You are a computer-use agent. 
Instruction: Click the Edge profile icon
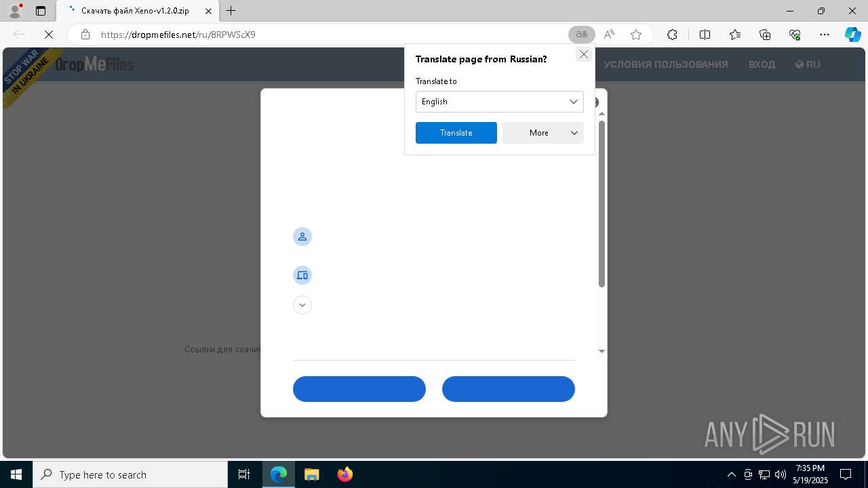tap(15, 10)
